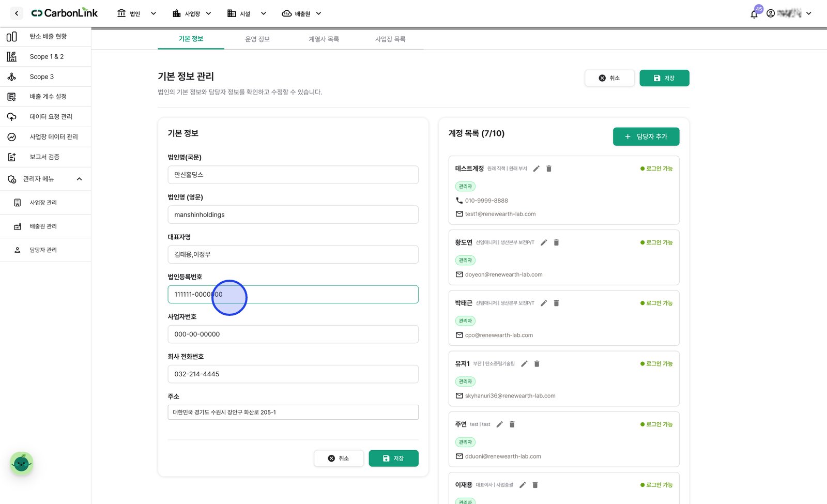Click the 담당자 추가 button
Image resolution: width=827 pixels, height=504 pixels.
coord(646,136)
